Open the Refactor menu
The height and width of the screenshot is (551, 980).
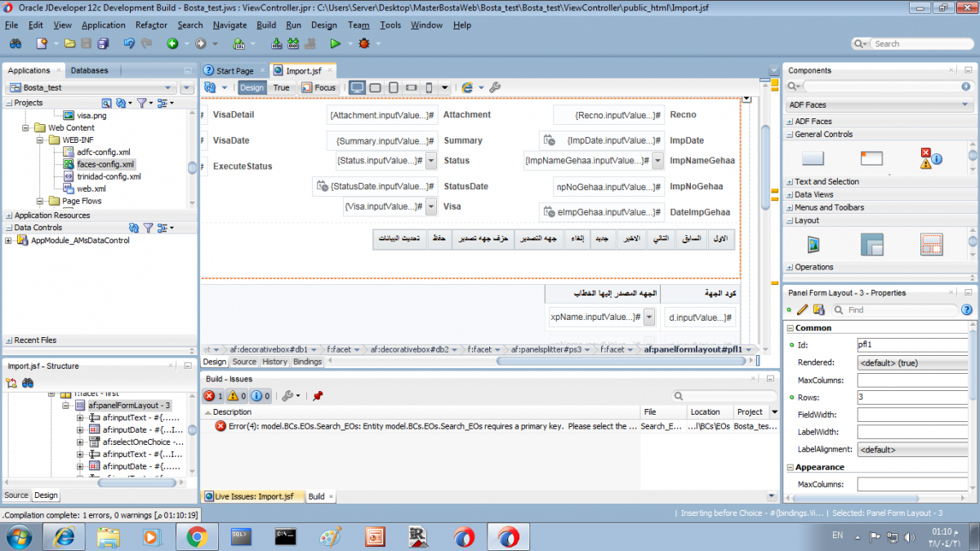coord(151,25)
